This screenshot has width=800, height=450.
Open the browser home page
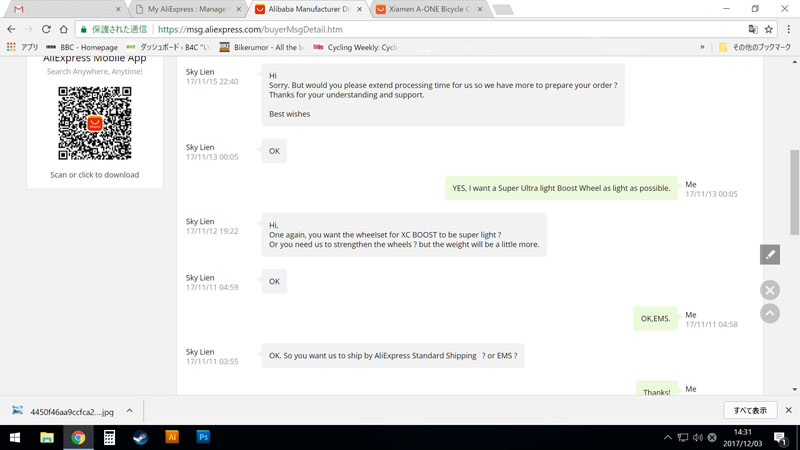(63, 29)
